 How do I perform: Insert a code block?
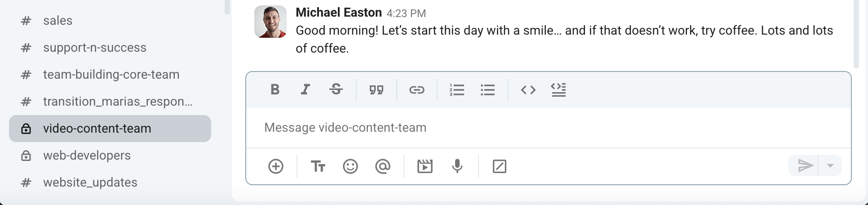pyautogui.click(x=558, y=90)
